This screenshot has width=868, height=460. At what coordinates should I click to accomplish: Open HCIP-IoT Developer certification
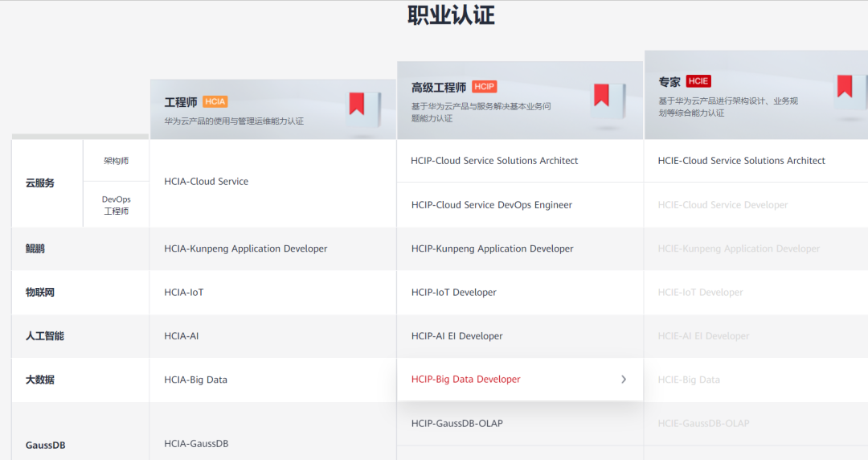coord(454,293)
